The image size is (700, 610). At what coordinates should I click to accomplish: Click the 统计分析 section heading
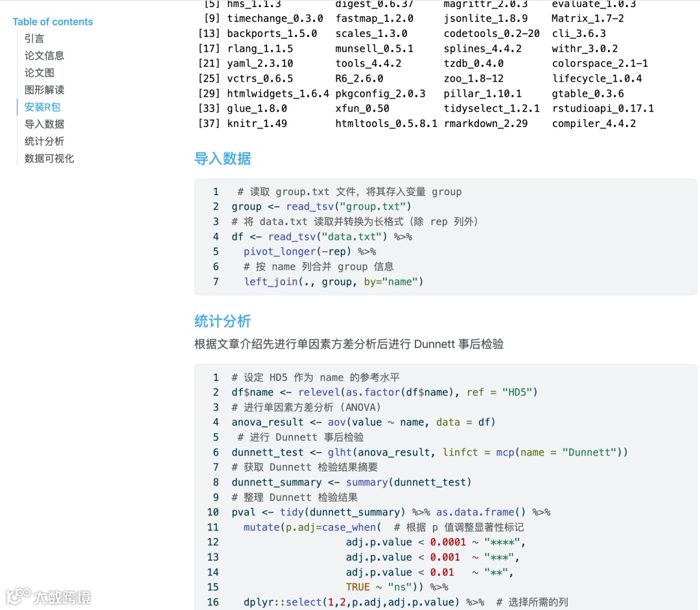pos(222,321)
